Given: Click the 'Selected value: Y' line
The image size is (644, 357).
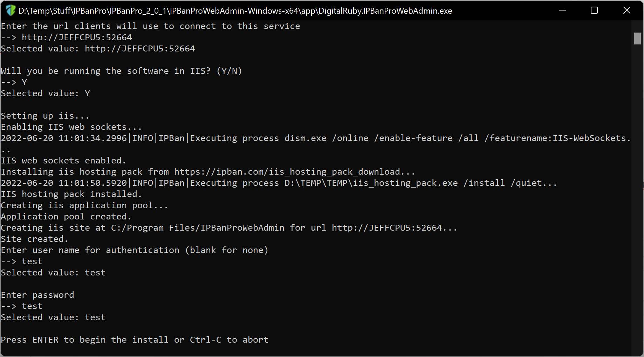Looking at the screenshot, I should tap(46, 93).
